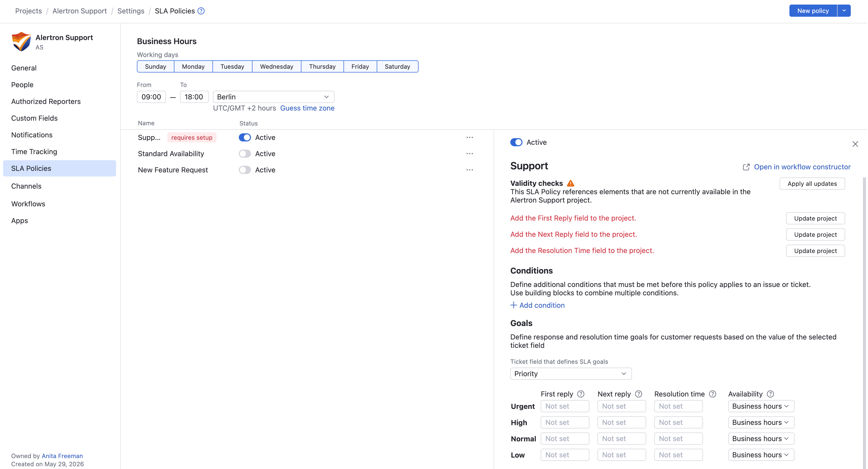Click Open in workflow constructor link
The width and height of the screenshot is (868, 469).
802,167
